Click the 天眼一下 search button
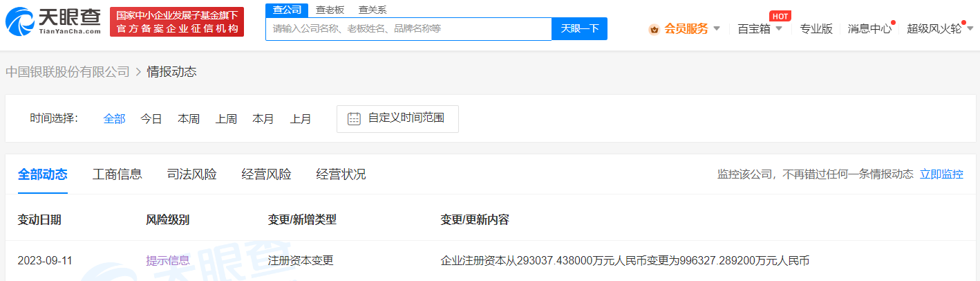The image size is (980, 281). (x=579, y=29)
